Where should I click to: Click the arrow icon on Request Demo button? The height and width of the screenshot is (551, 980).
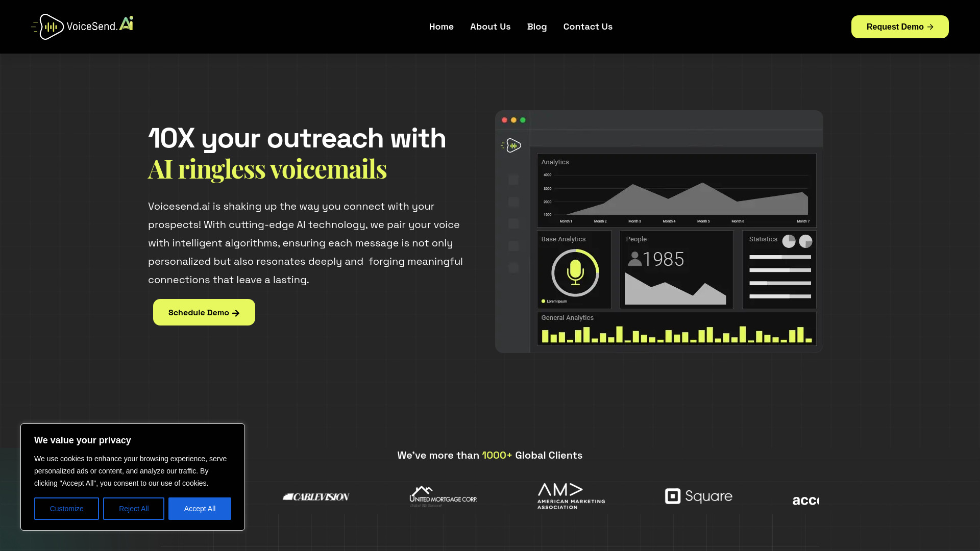[x=930, y=27]
